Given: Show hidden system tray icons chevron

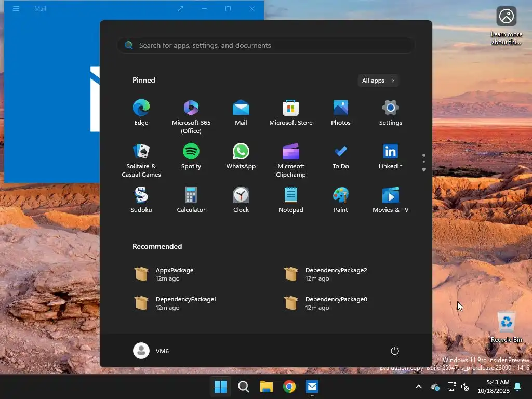Looking at the screenshot, I should tap(419, 387).
